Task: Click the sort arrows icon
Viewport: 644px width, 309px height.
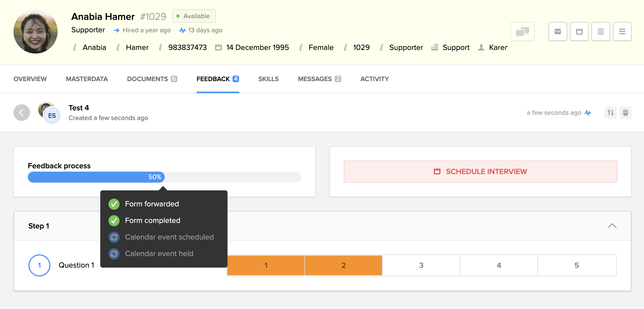Action: click(610, 113)
